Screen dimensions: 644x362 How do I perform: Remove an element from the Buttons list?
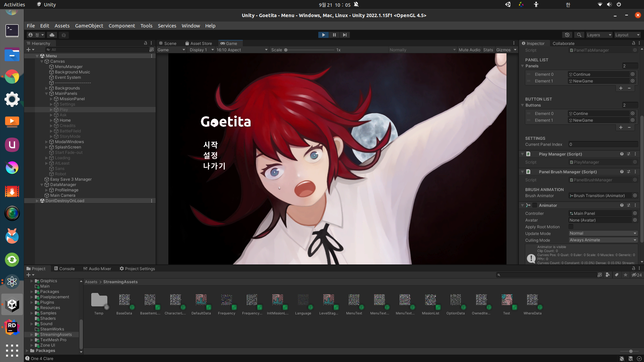pos(629,127)
